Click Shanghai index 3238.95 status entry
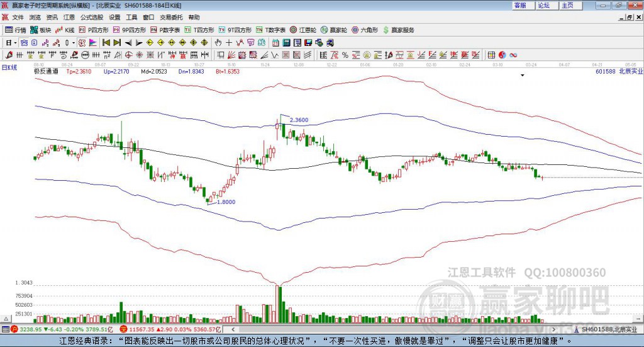 [x=61, y=329]
